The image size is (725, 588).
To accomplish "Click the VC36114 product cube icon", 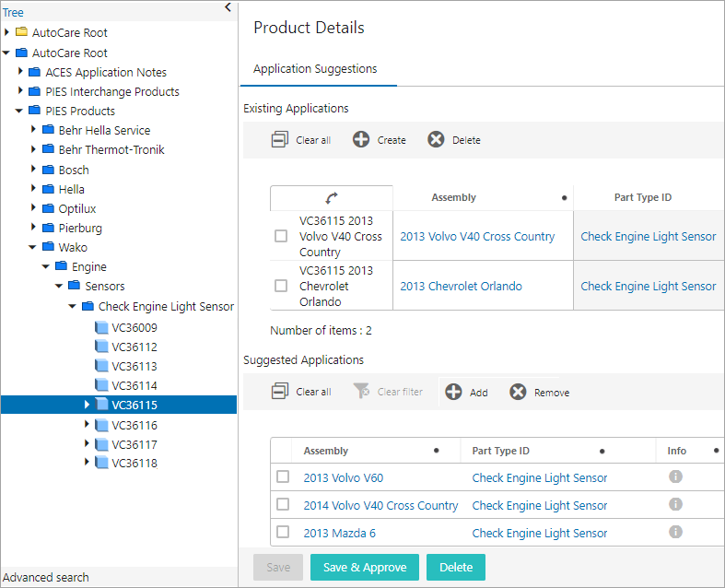I will (x=101, y=385).
